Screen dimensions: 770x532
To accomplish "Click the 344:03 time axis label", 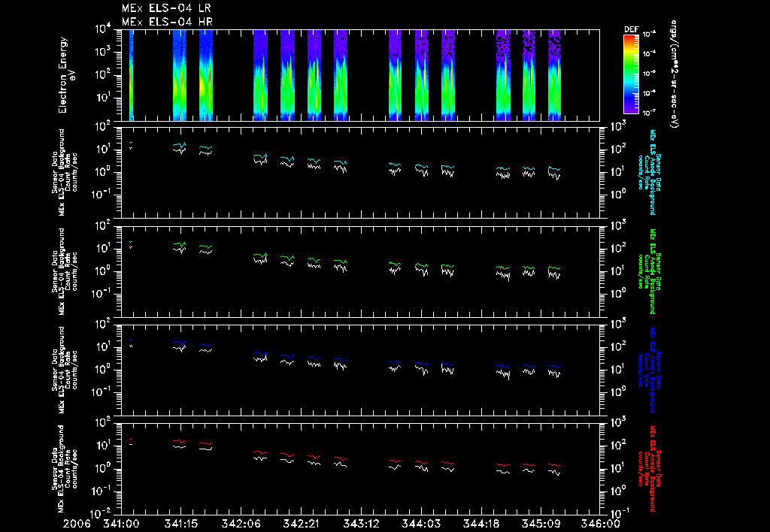I will [420, 524].
